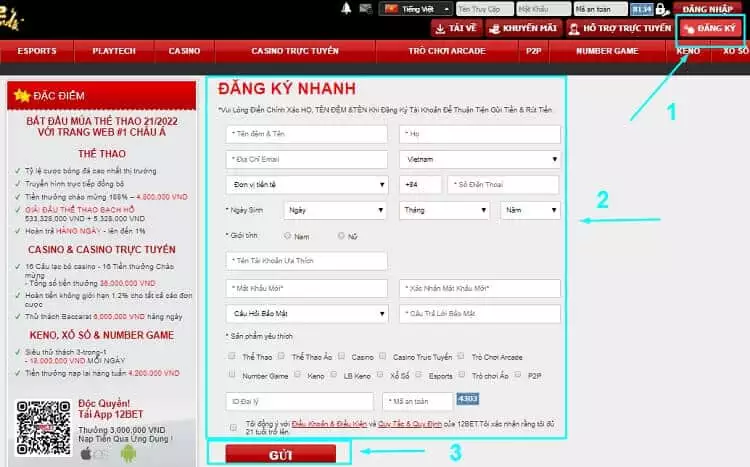
Task: Click the ĐĂNG KÝ register button
Action: coord(711,29)
